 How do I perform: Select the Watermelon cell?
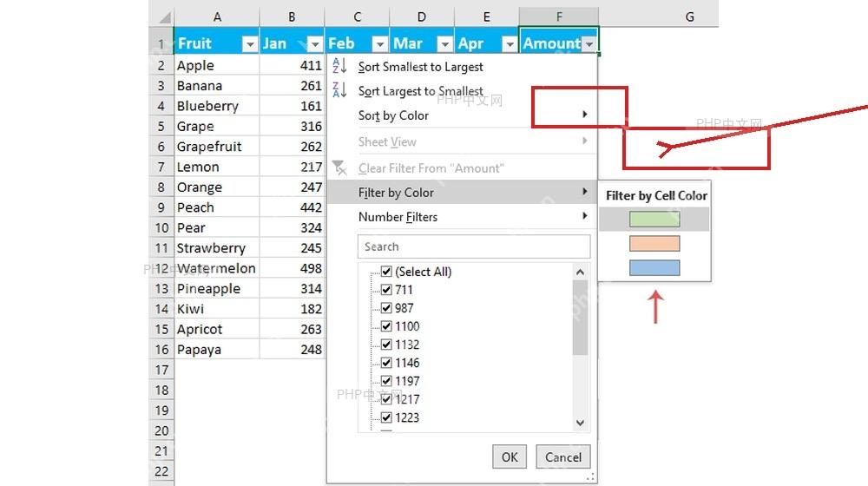(216, 268)
